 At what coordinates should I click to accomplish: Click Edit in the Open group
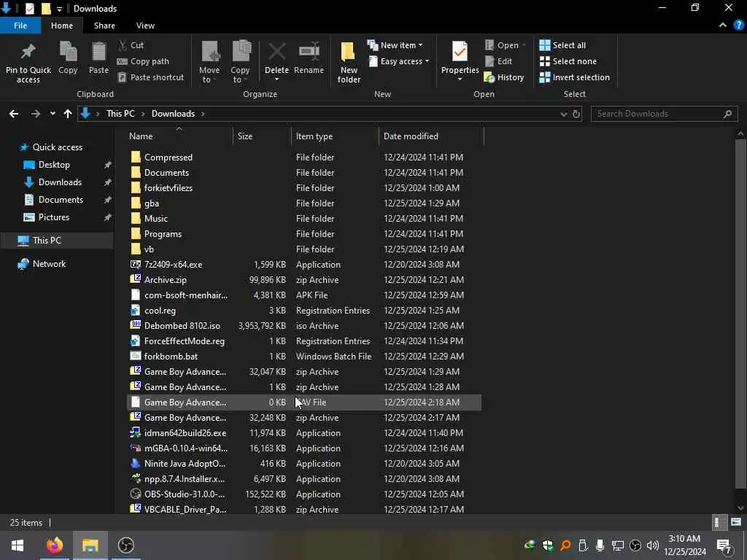click(x=498, y=61)
